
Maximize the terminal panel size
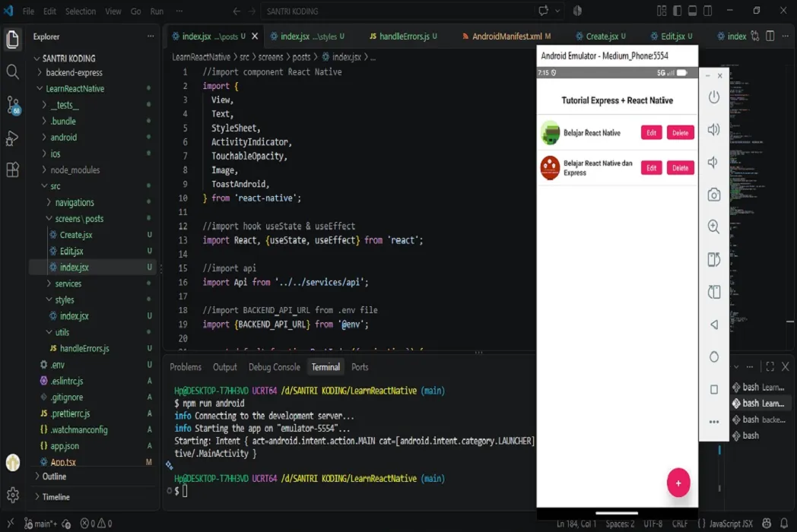coord(770,366)
